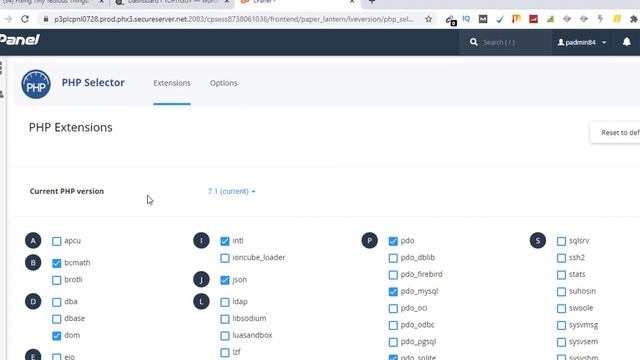The image size is (640, 360).
Task: Click the blue checkmark extension icon
Action: tap(500, 19)
